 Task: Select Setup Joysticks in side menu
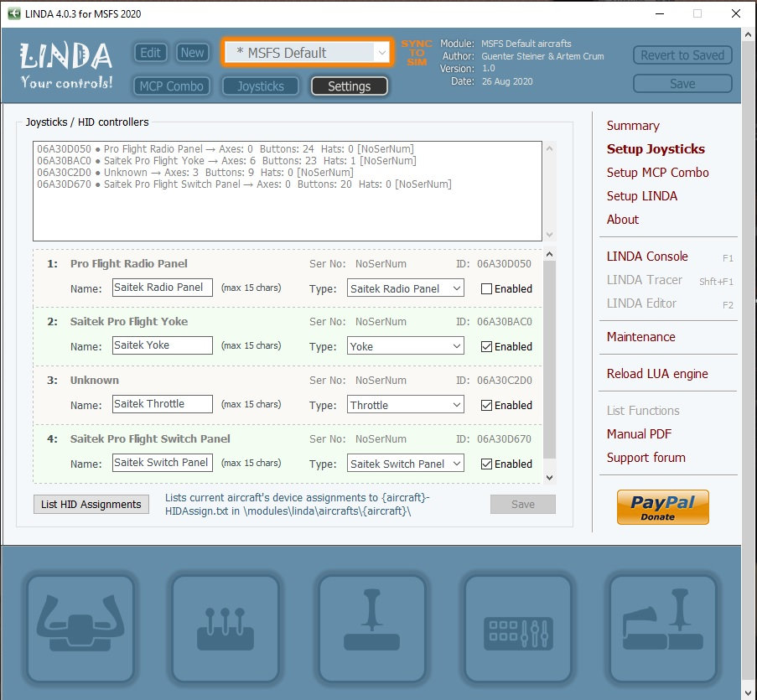656,148
